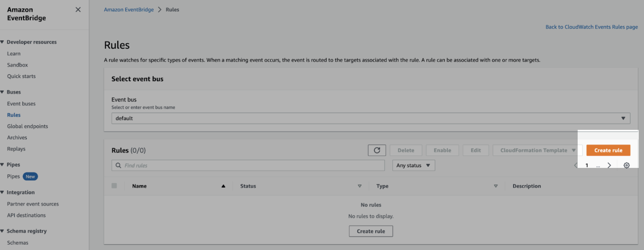644x250 pixels.
Task: Collapse the Developer resources section
Action: 2,42
